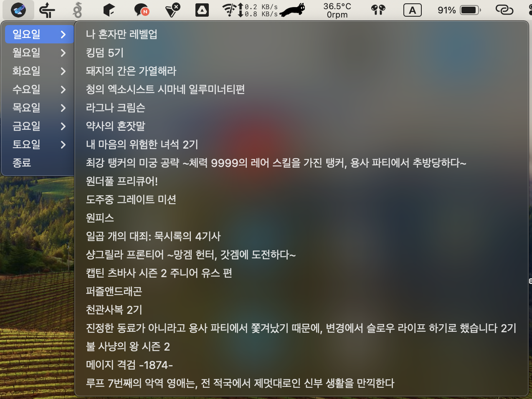Select 도주중 그레이트 미션 entry

[x=301, y=199]
